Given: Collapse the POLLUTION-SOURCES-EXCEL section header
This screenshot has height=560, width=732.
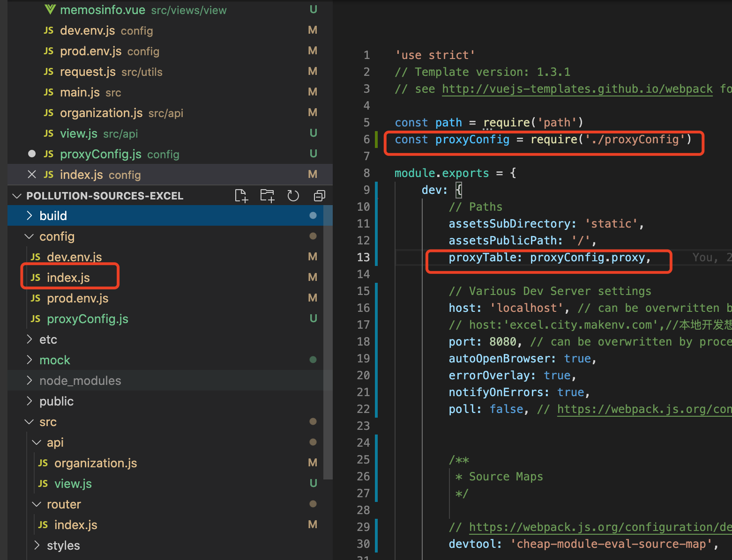Looking at the screenshot, I should coord(17,196).
